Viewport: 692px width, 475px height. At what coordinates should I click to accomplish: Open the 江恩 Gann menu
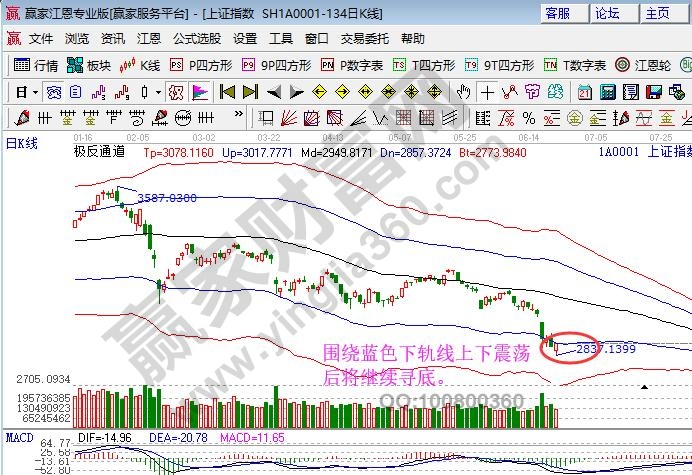[x=149, y=39]
